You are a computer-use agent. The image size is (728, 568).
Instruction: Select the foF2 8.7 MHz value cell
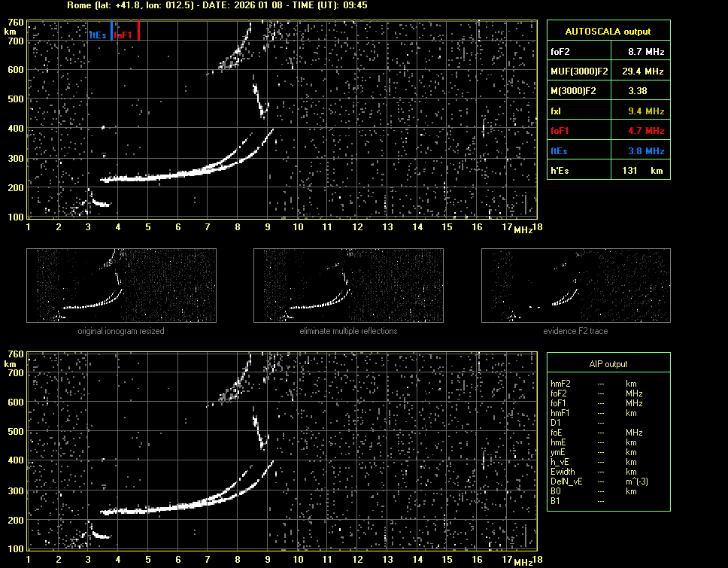pos(646,51)
